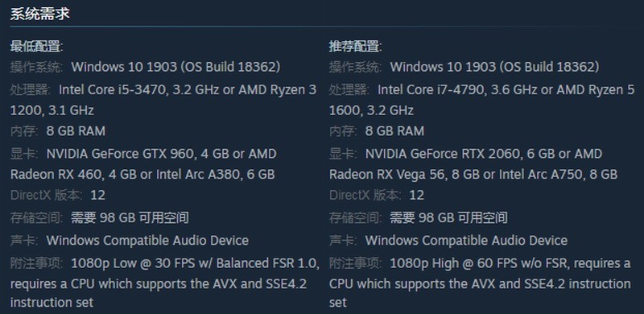Click the recommended 需要 98 GB 可用空间 text
The width and height of the screenshot is (644, 314).
tap(448, 217)
